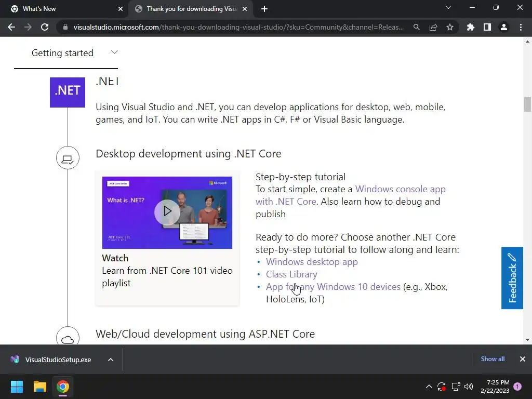Open the Feedback side button
This screenshot has height=399, width=532.
point(512,278)
